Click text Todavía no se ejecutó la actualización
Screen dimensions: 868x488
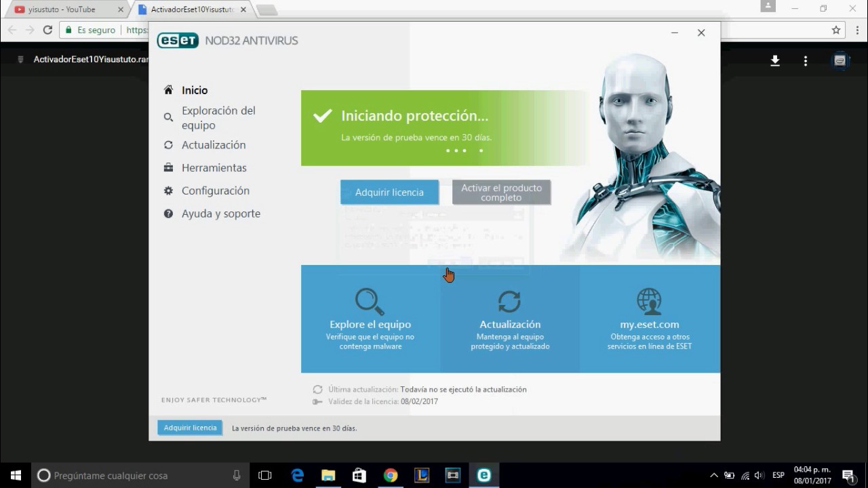463,390
